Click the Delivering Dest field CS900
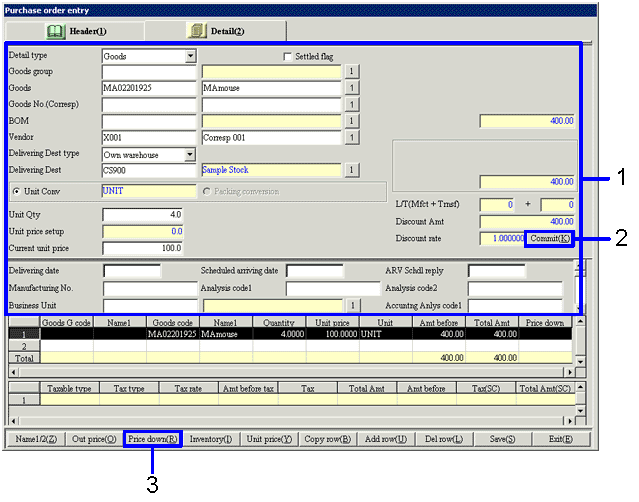Viewport: 639px width, 502px height. pyautogui.click(x=149, y=170)
